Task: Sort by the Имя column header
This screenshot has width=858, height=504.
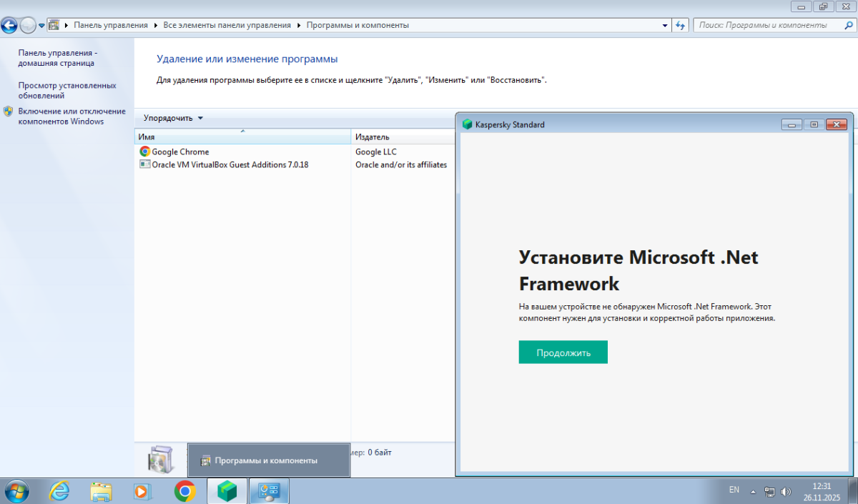Action: [243, 137]
